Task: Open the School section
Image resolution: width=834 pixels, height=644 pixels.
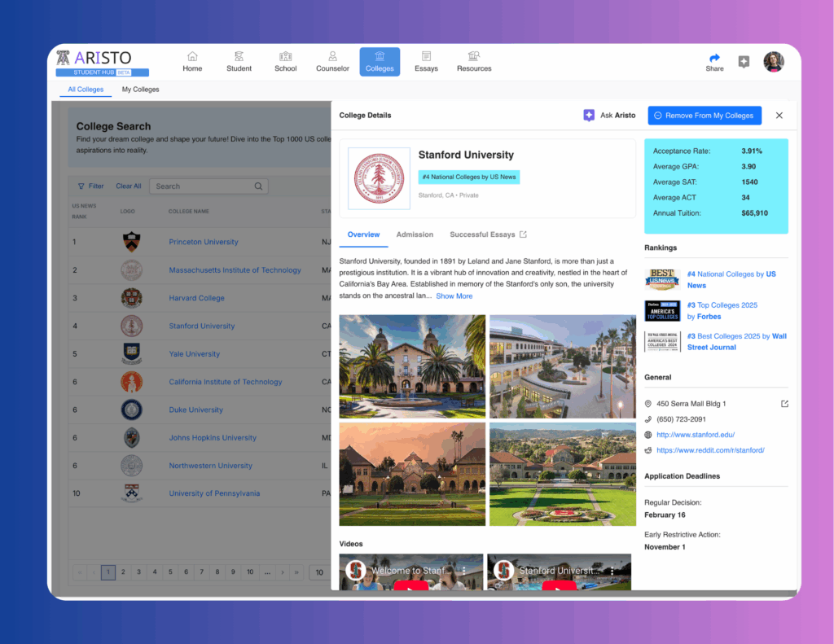Action: click(286, 62)
